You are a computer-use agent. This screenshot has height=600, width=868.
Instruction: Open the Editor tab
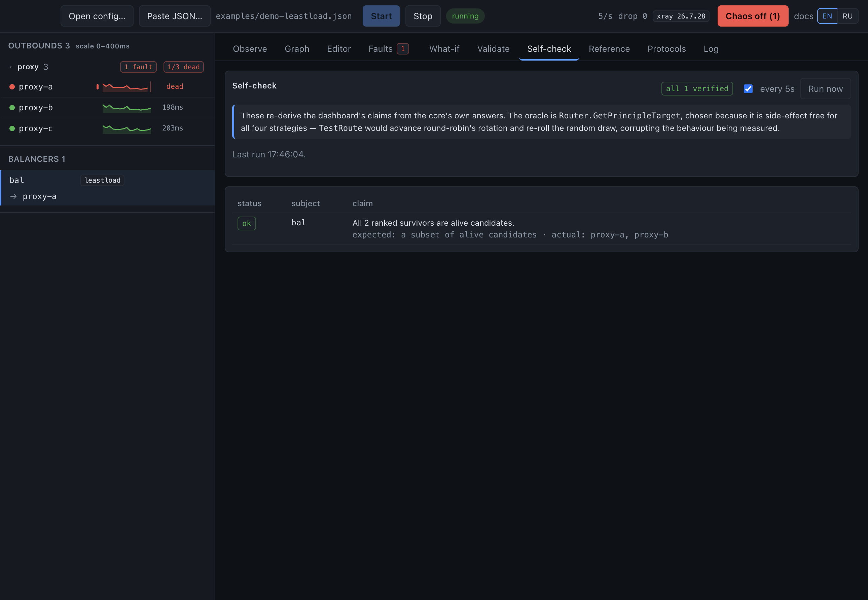pyautogui.click(x=339, y=49)
